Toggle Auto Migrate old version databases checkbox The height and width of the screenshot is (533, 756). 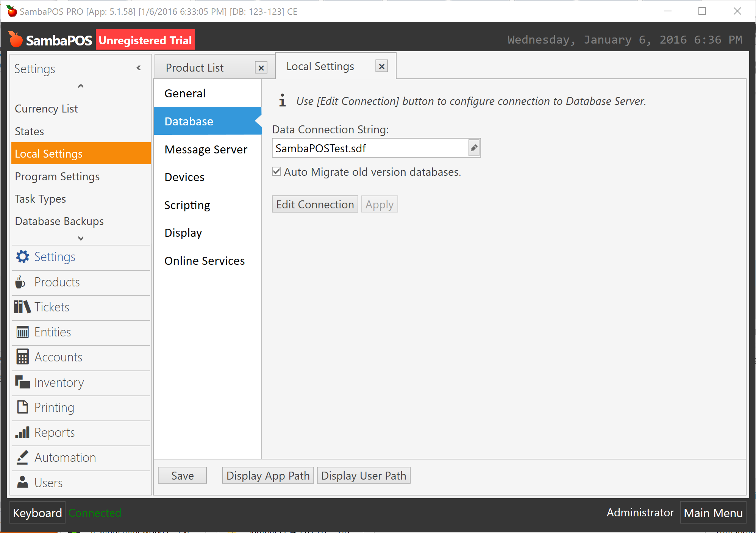(276, 172)
